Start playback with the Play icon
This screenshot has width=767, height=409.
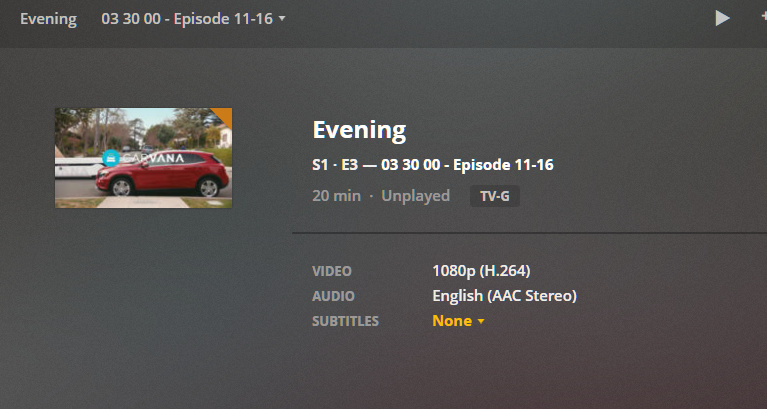[x=722, y=19]
